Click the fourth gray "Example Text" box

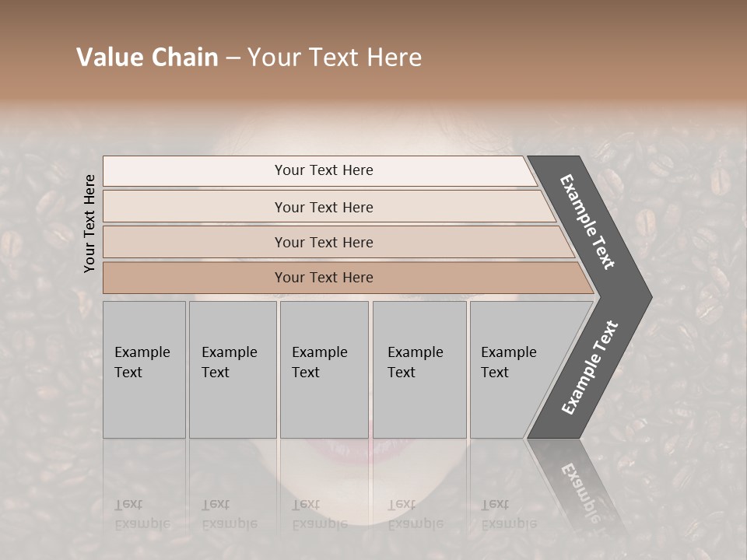(x=419, y=369)
